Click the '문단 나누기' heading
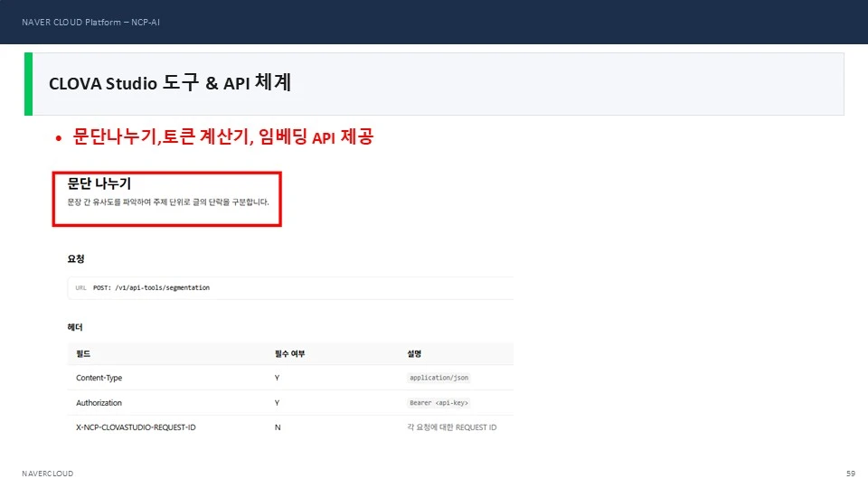The width and height of the screenshot is (868, 488). coord(99,183)
